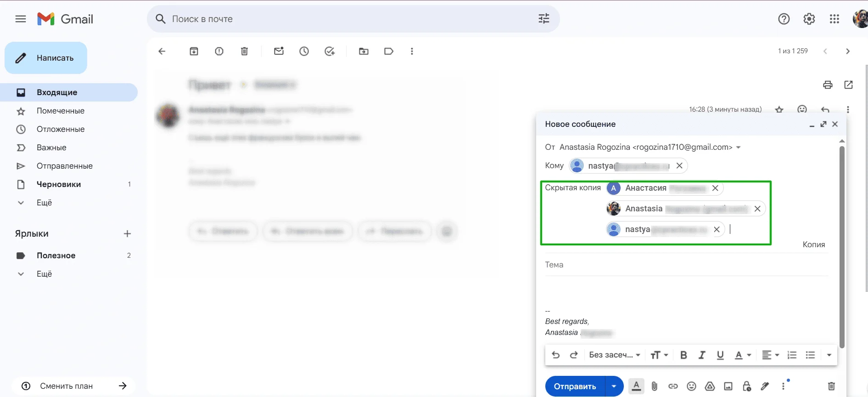
Task: Open the text color picker
Action: (x=742, y=355)
